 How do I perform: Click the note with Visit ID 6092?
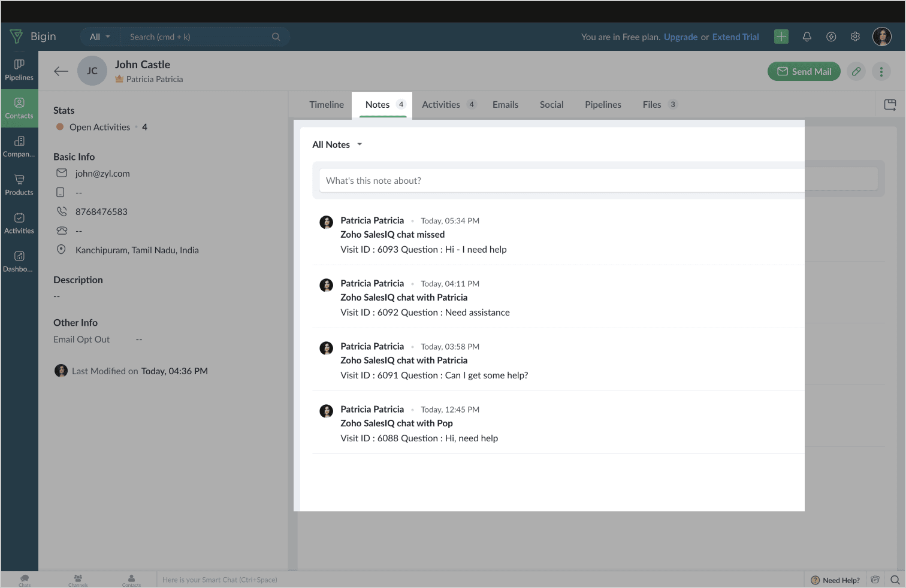coord(425,312)
